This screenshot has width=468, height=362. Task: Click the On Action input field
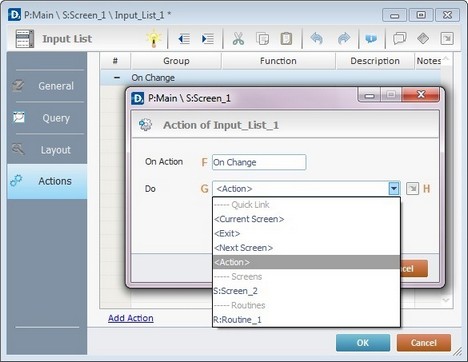pos(259,162)
